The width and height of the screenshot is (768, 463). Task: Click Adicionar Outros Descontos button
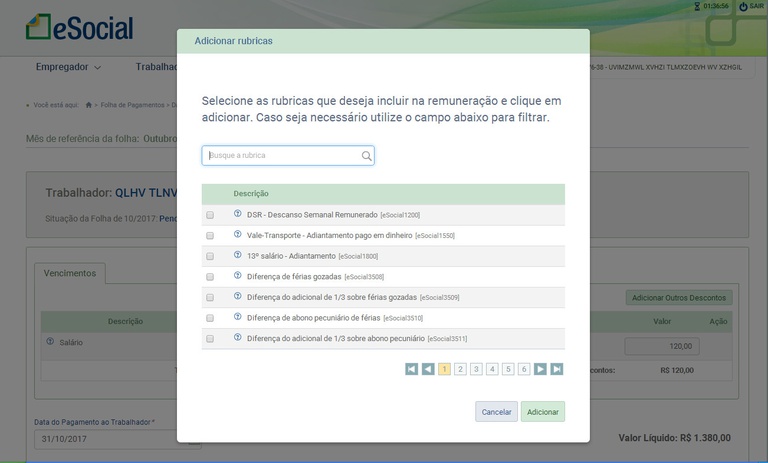[679, 297]
